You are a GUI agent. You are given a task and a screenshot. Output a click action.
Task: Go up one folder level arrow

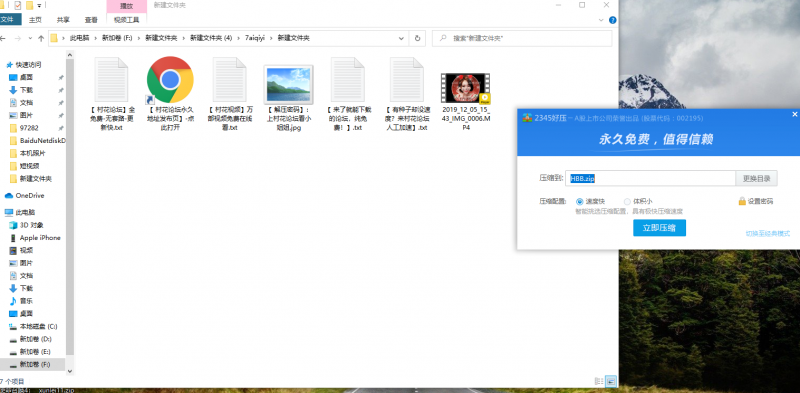click(x=41, y=38)
